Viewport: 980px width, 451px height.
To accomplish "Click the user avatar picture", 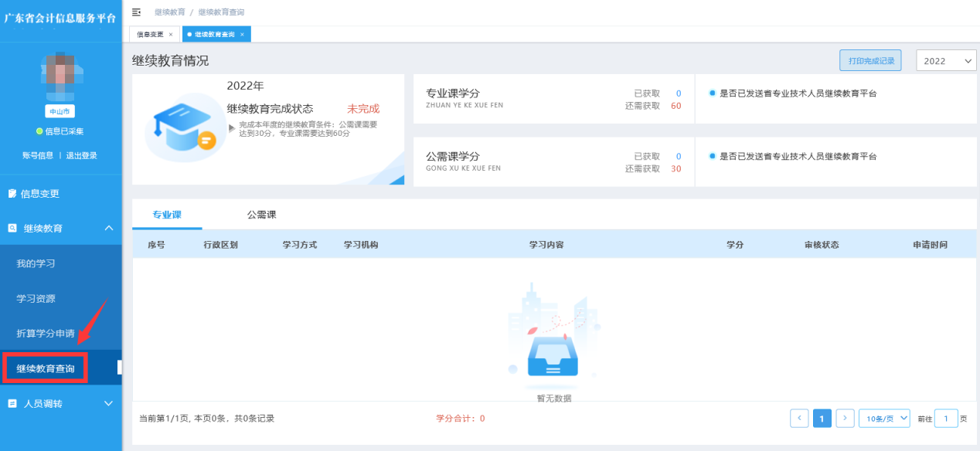I will point(60,74).
